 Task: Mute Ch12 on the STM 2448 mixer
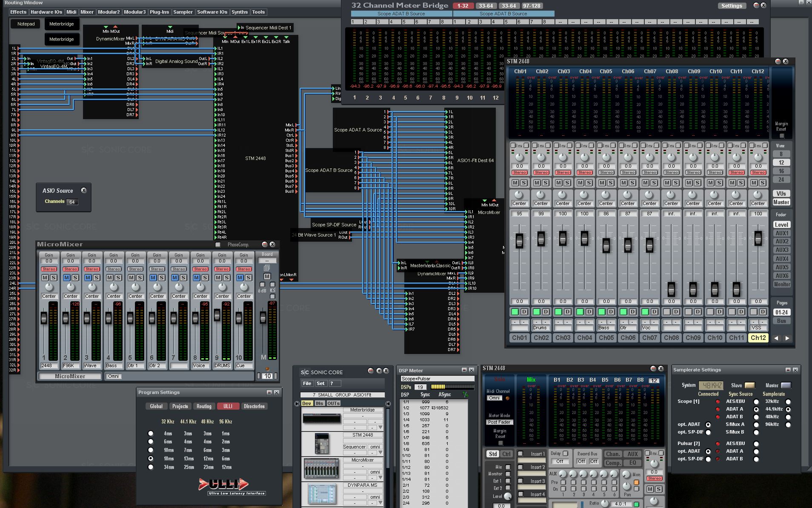[754, 183]
